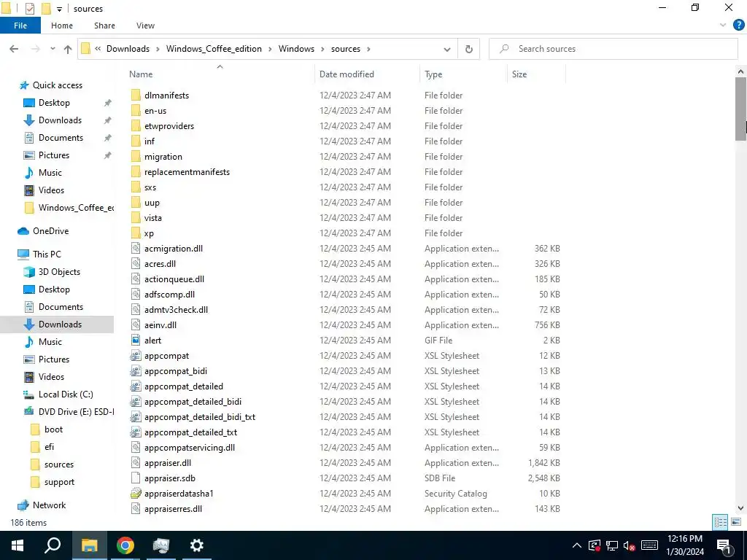Open Settings gear on taskbar
747x560 pixels.
click(x=196, y=545)
